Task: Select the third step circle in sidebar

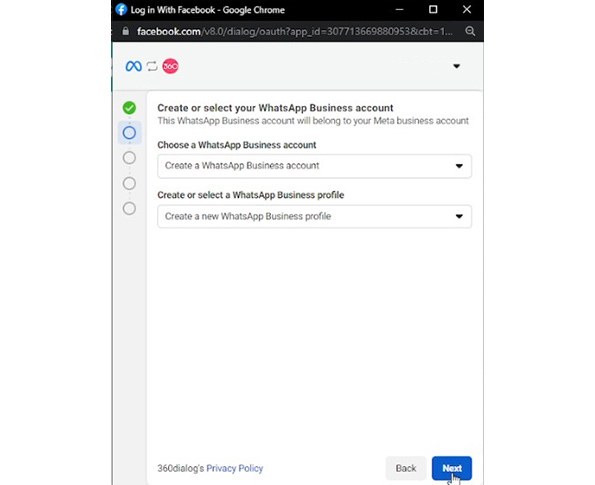Action: (129, 158)
